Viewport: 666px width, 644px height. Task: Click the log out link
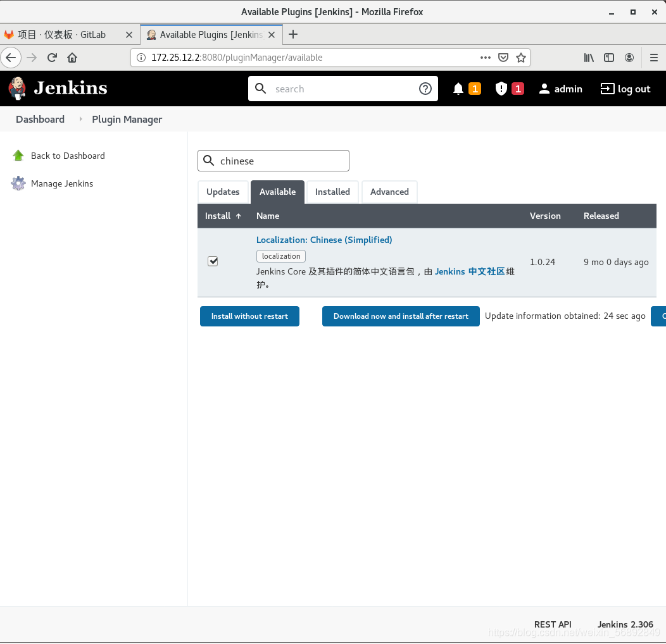[x=625, y=89]
